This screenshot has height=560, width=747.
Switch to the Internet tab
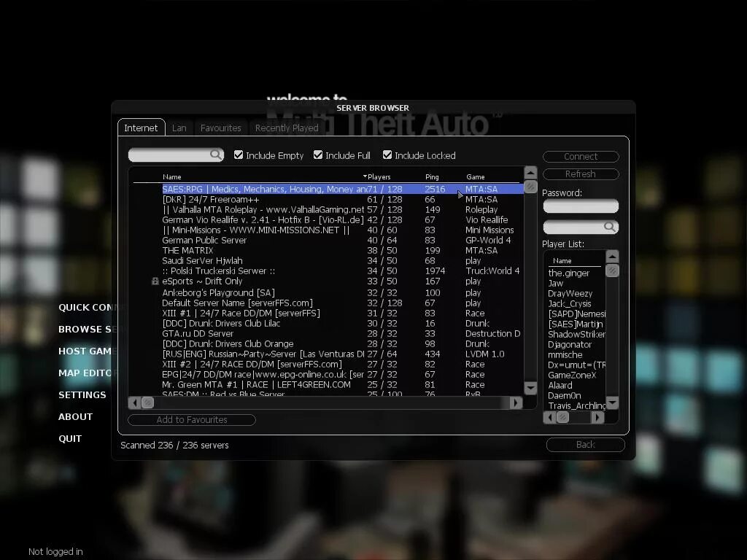[141, 128]
